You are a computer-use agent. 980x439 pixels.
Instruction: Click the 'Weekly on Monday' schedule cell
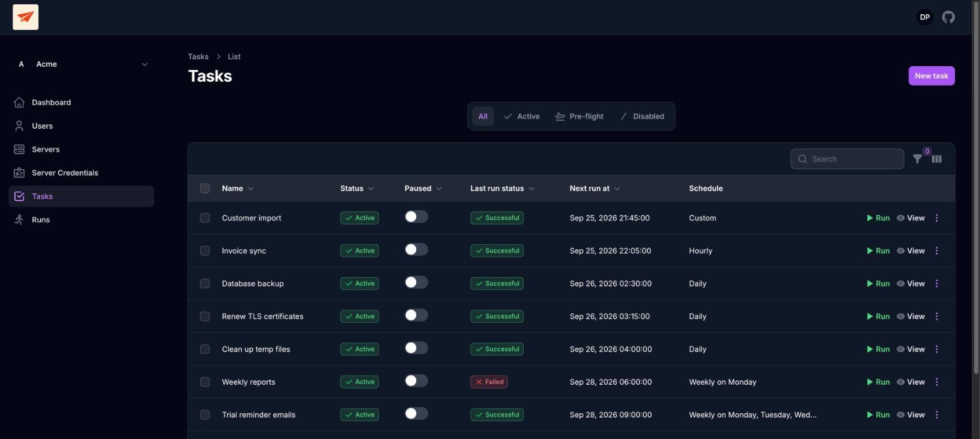coord(722,382)
